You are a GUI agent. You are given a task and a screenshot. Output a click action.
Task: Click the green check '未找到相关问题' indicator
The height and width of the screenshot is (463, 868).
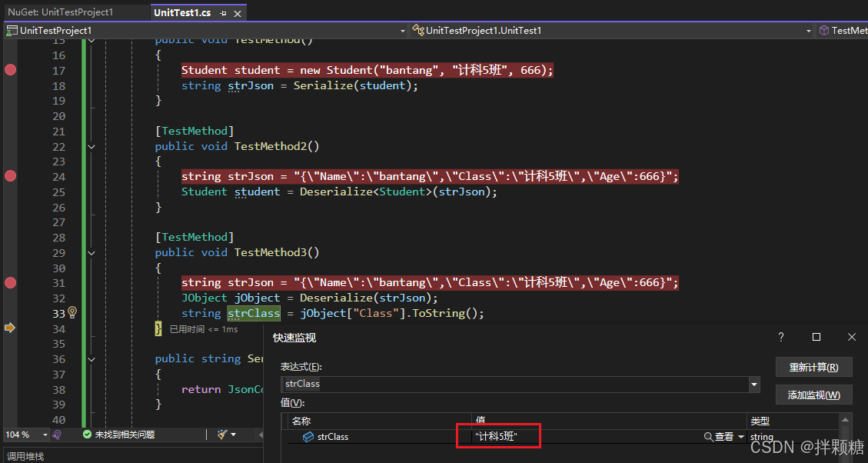pyautogui.click(x=118, y=435)
